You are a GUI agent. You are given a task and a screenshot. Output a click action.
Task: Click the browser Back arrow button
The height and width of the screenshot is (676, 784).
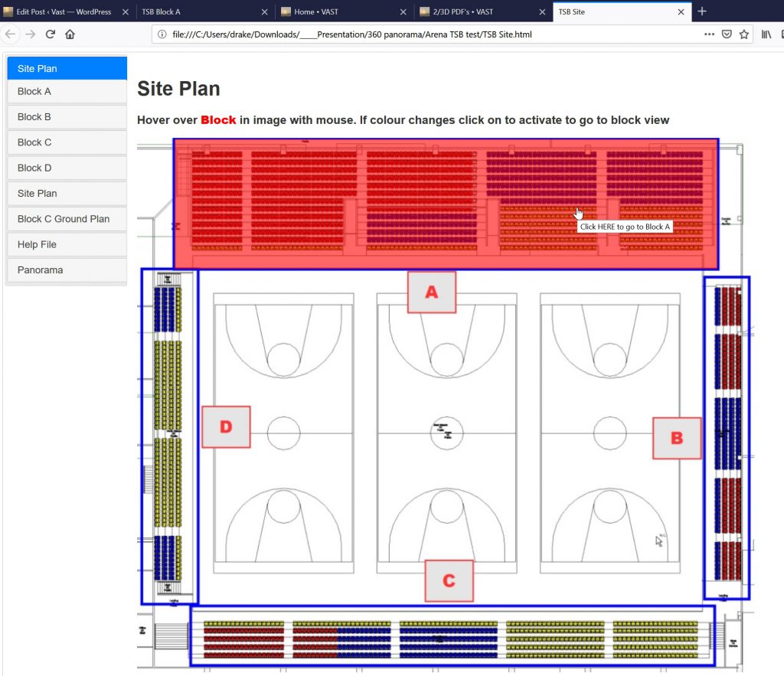pyautogui.click(x=11, y=34)
